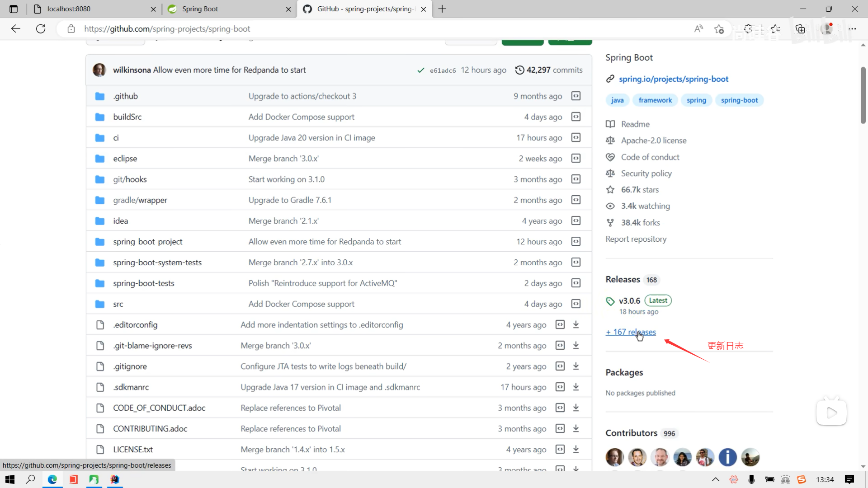The height and width of the screenshot is (488, 868).
Task: Click the commit history clock icon
Action: 520,70
